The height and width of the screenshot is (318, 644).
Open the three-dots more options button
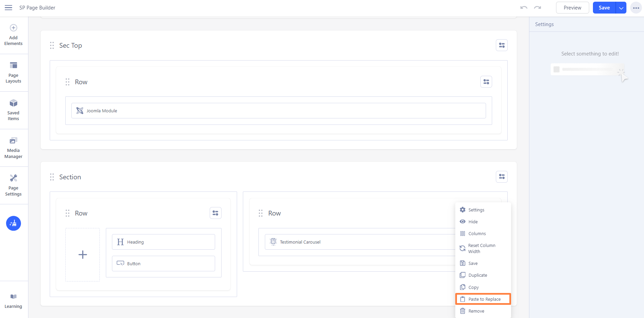636,8
